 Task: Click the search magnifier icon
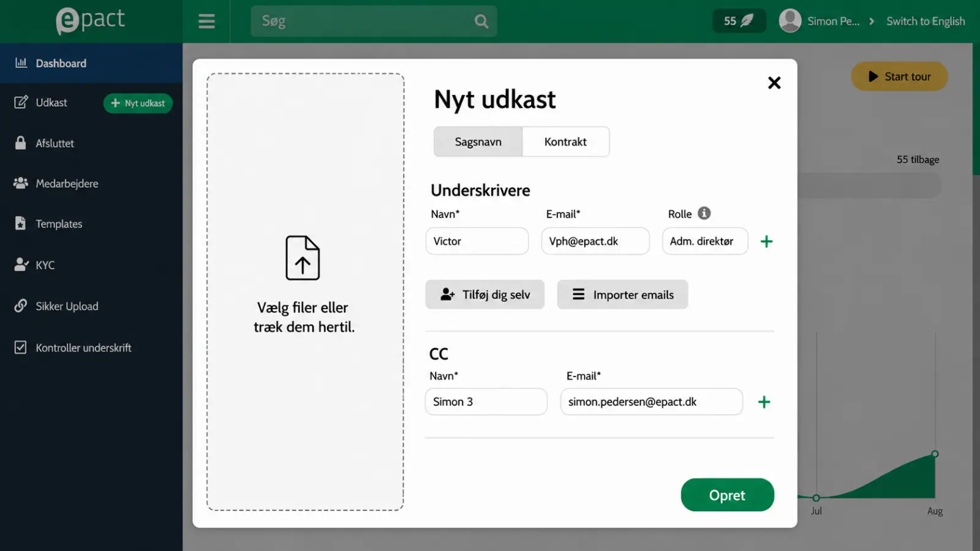click(481, 21)
